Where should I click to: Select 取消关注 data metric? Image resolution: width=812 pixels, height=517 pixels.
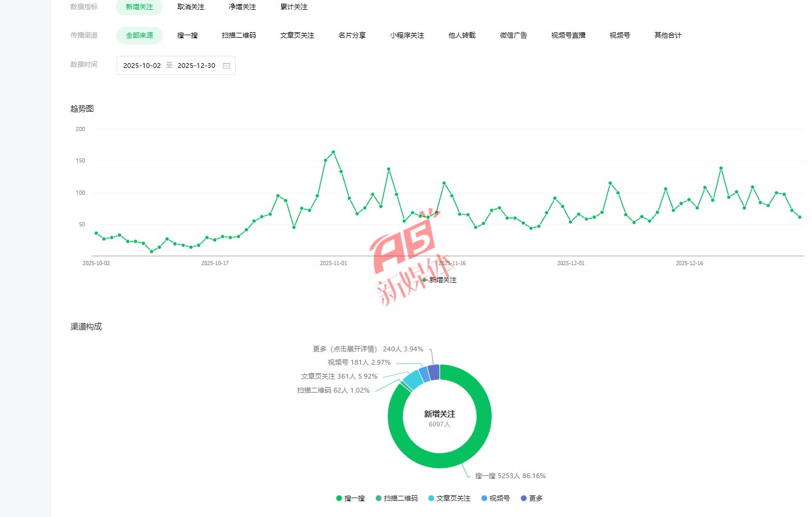click(191, 7)
